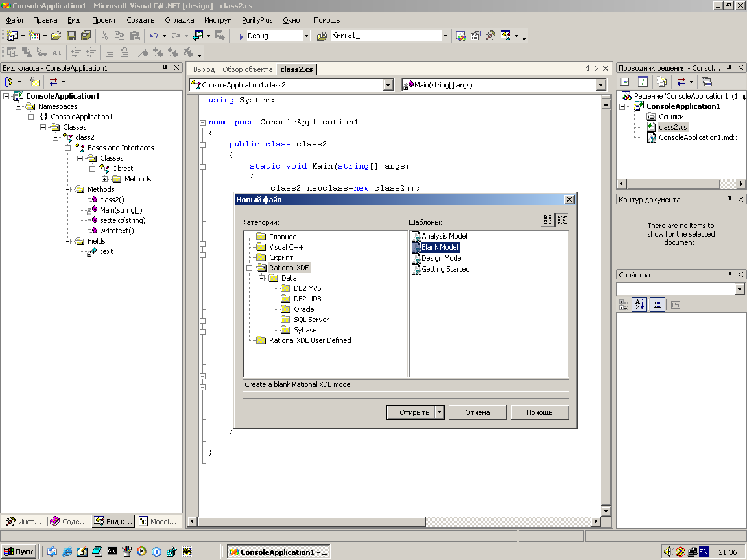Image resolution: width=747 pixels, height=560 pixels.
Task: Select the Design Model template
Action: 442,258
